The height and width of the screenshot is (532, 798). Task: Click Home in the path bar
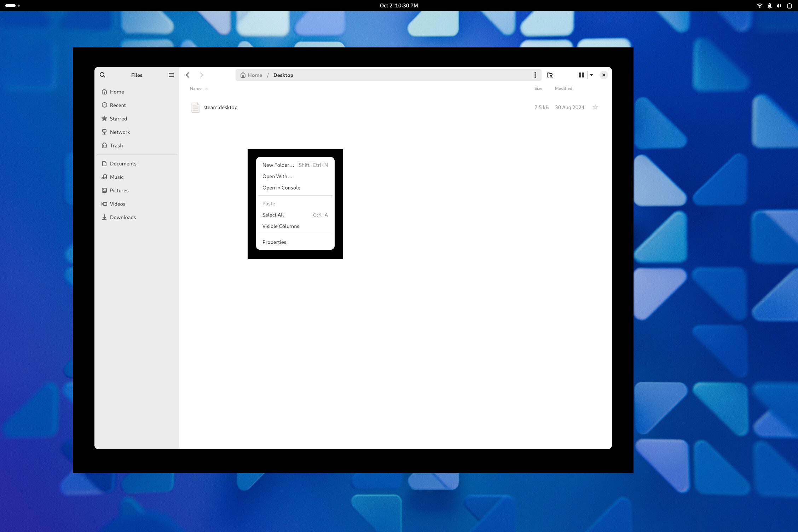point(251,75)
